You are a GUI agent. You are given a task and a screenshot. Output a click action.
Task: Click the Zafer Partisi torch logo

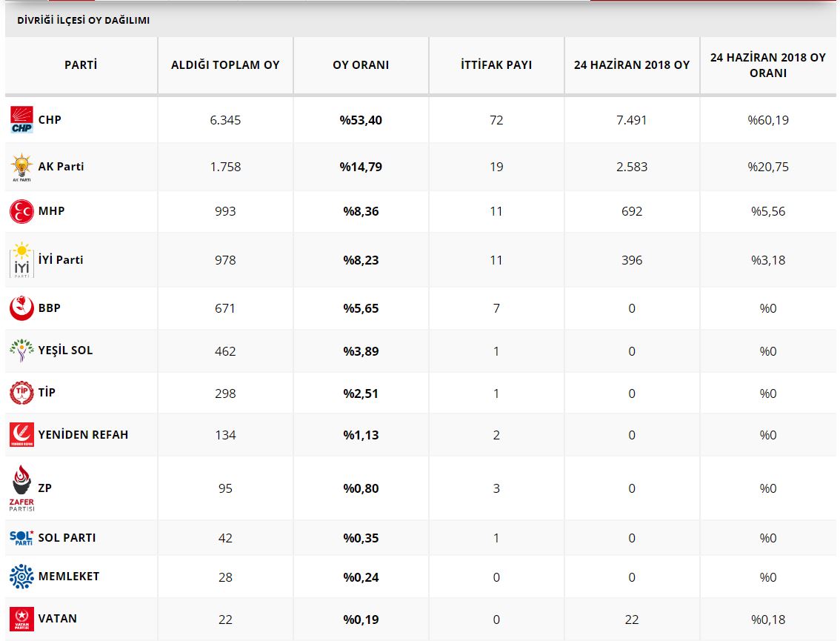coord(21,488)
